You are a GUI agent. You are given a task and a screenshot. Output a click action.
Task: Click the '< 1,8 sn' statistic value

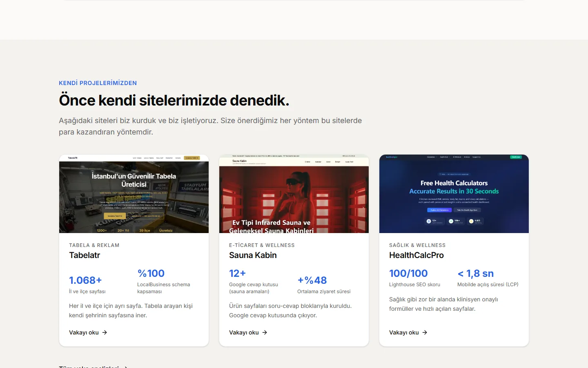point(476,273)
